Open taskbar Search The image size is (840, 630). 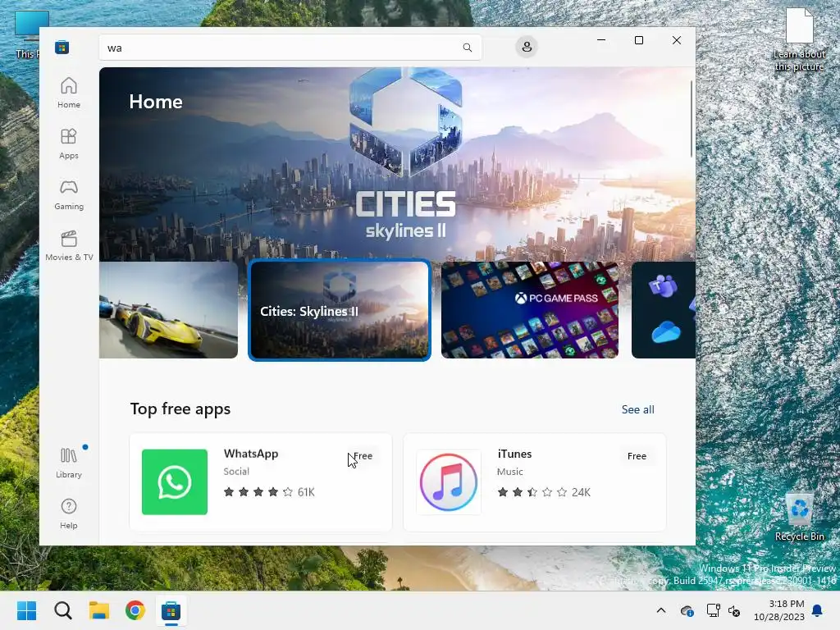point(62,610)
